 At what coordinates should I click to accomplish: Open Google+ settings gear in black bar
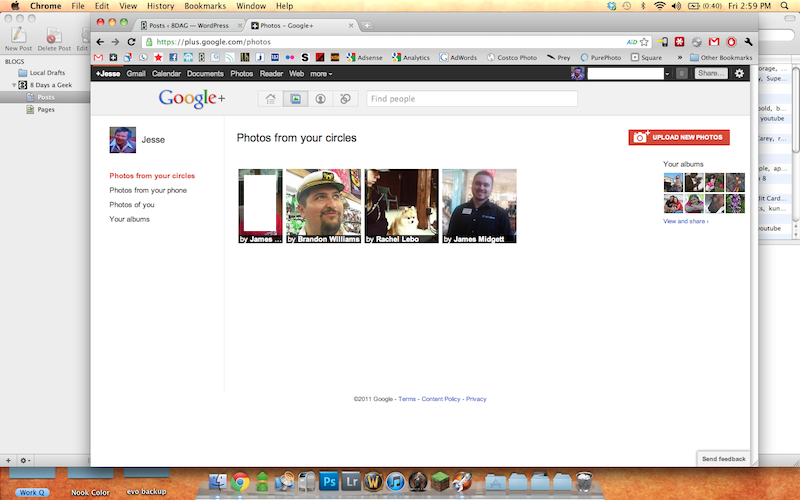(739, 73)
